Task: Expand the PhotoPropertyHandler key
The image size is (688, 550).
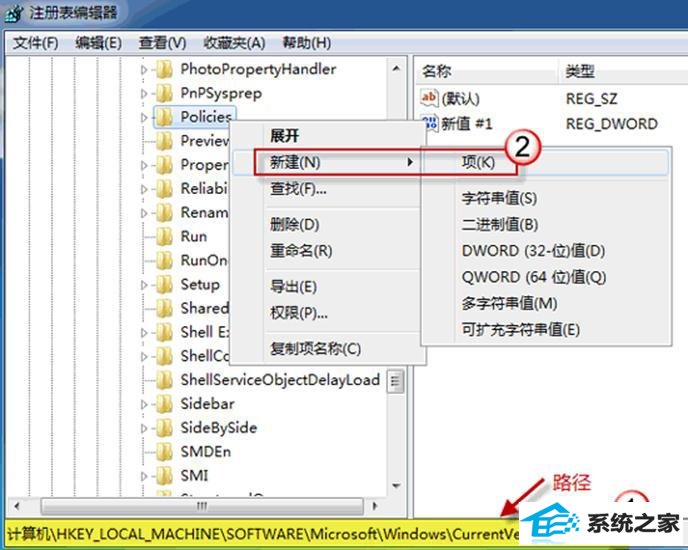Action: pyautogui.click(x=144, y=69)
